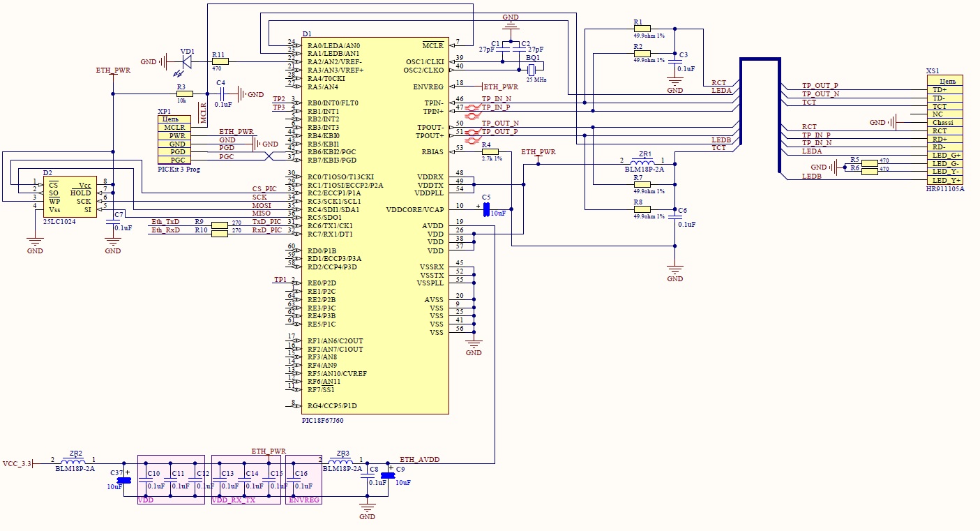Click the Eth_TxD net label near R9
This screenshot has width=980, height=531.
click(167, 220)
